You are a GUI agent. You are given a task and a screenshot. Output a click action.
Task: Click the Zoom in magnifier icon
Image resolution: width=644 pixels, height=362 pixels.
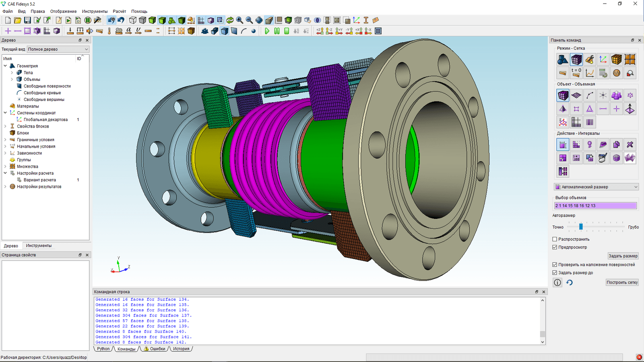pyautogui.click(x=239, y=20)
